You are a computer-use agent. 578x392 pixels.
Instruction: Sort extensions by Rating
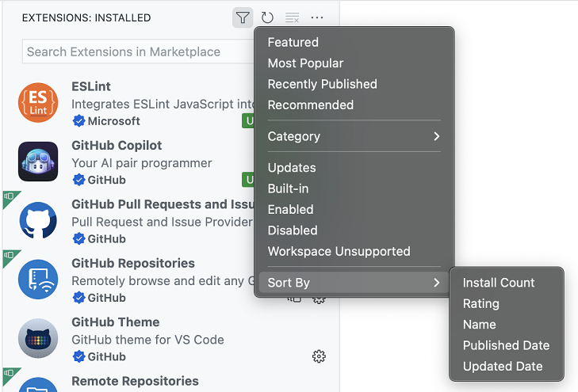[481, 303]
